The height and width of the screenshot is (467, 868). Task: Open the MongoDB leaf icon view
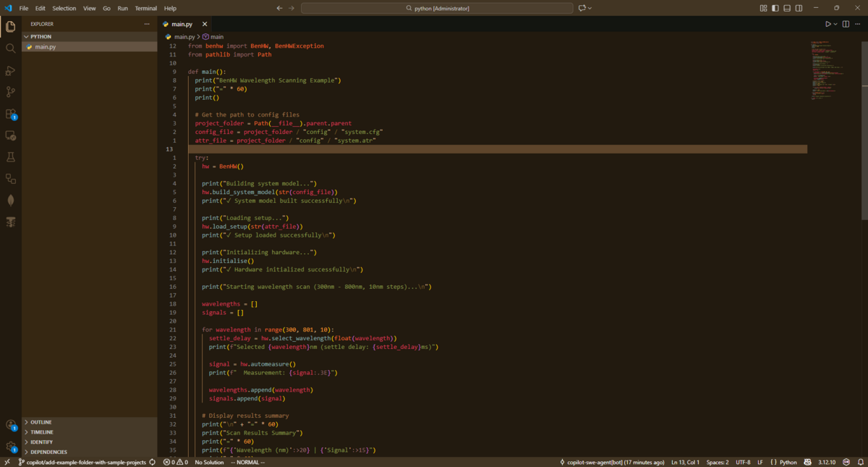(10, 201)
